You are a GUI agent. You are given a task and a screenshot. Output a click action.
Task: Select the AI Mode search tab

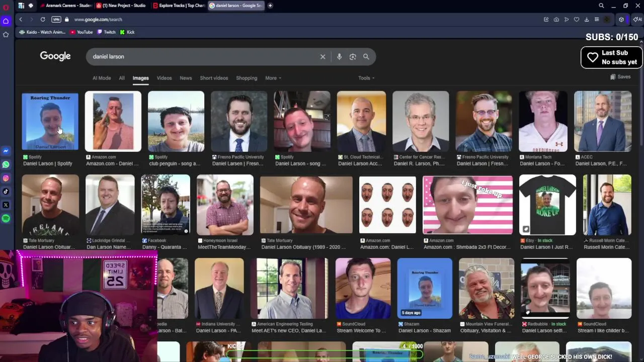click(102, 78)
